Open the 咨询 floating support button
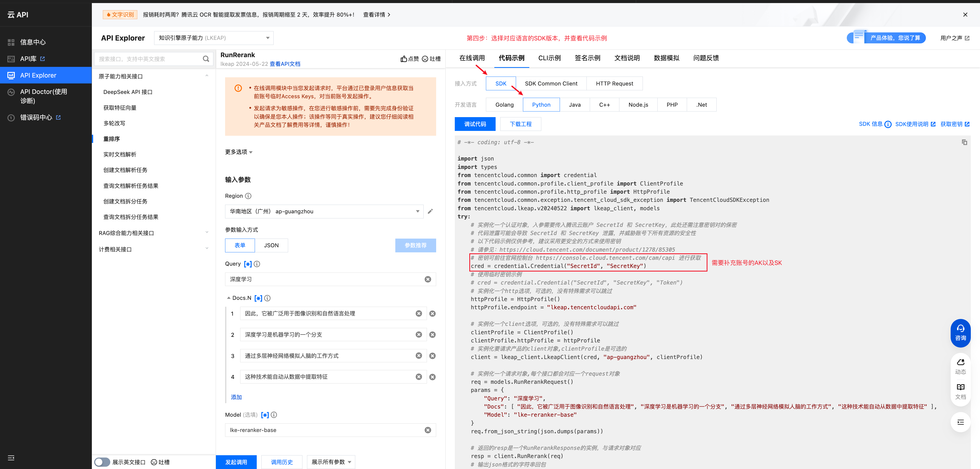Image resolution: width=980 pixels, height=469 pixels. (960, 333)
